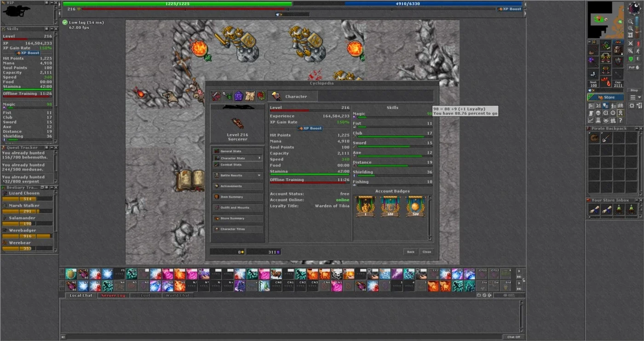Collapse the Quest Tracker panel

(x=51, y=148)
